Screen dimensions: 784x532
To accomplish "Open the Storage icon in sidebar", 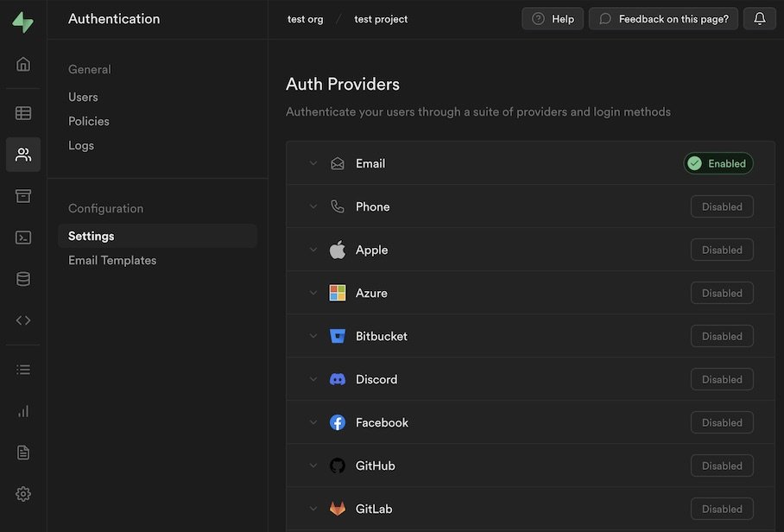I will [x=23, y=196].
